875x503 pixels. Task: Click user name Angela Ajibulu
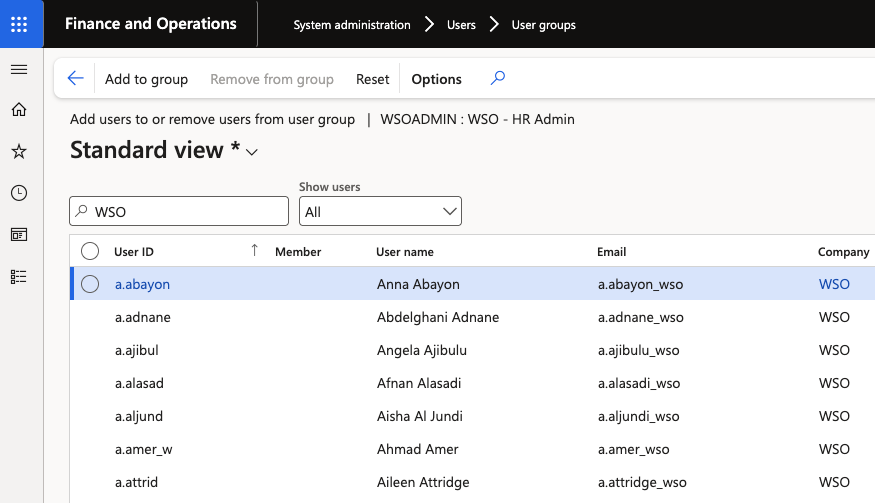pos(422,351)
